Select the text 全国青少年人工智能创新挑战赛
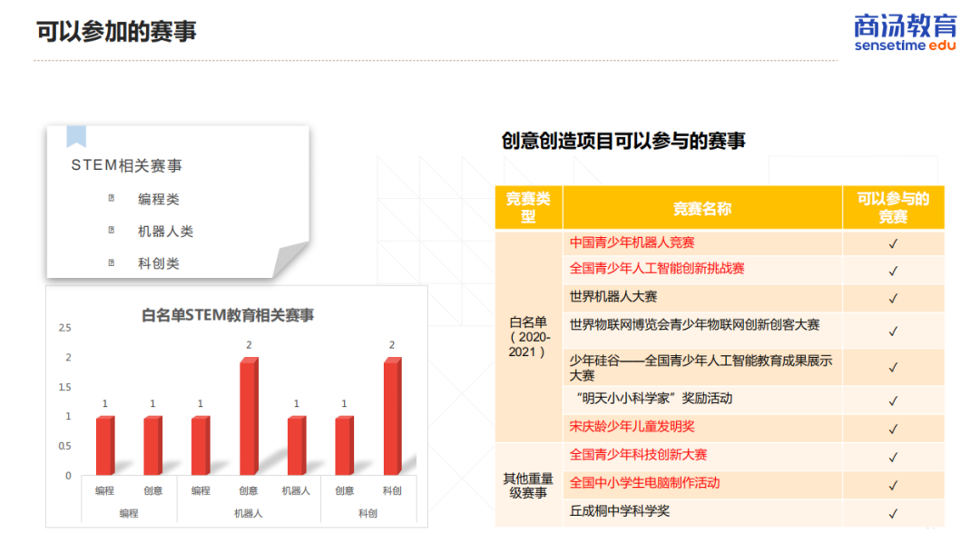 pos(657,269)
